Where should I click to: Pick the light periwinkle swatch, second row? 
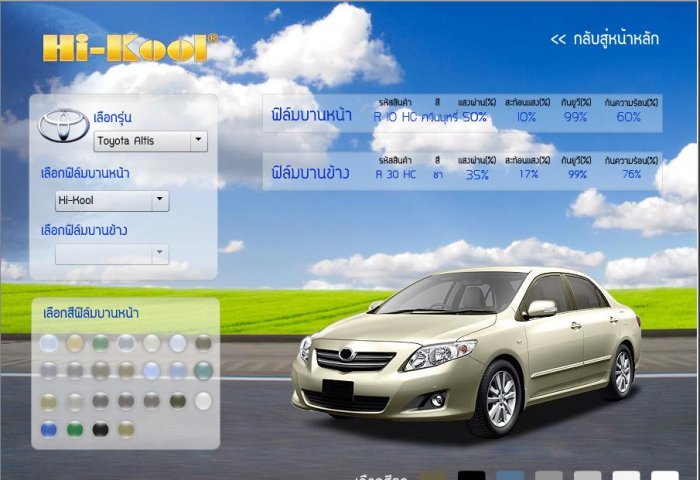coord(151,371)
